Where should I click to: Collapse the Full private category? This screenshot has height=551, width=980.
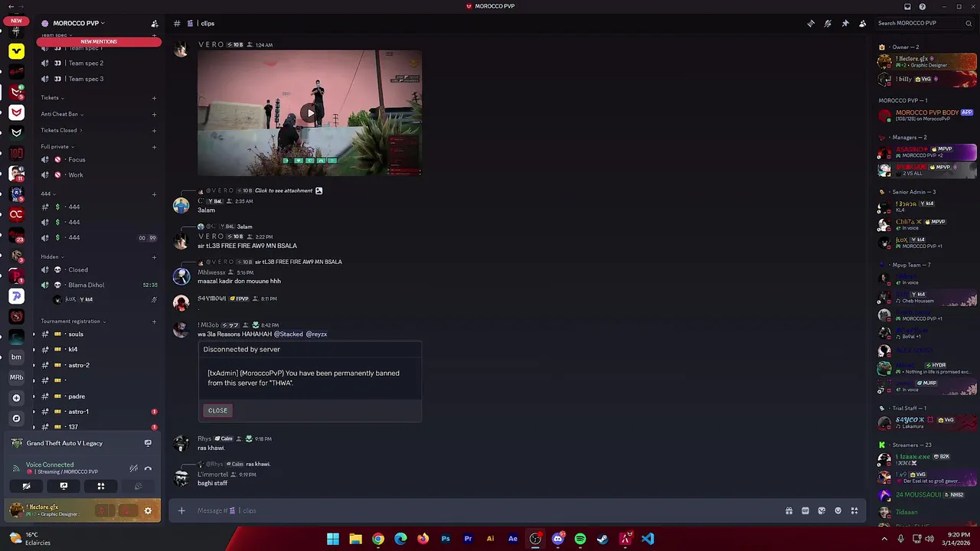[57, 146]
